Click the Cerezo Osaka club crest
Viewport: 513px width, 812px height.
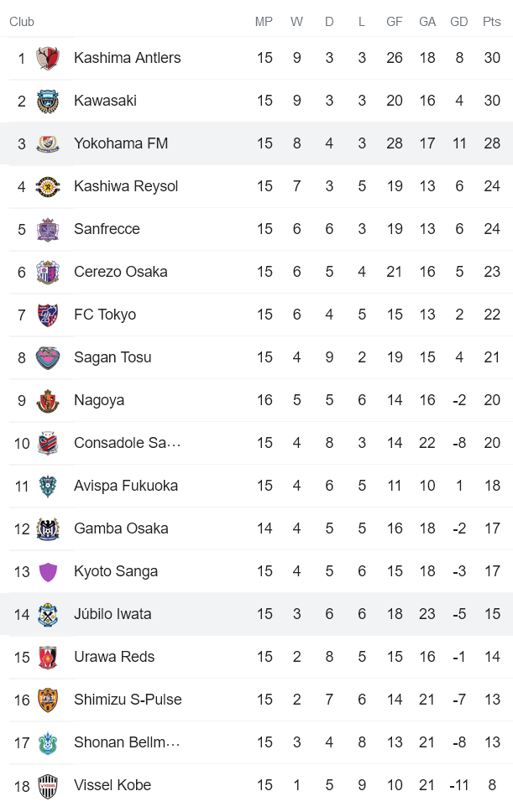(46, 272)
